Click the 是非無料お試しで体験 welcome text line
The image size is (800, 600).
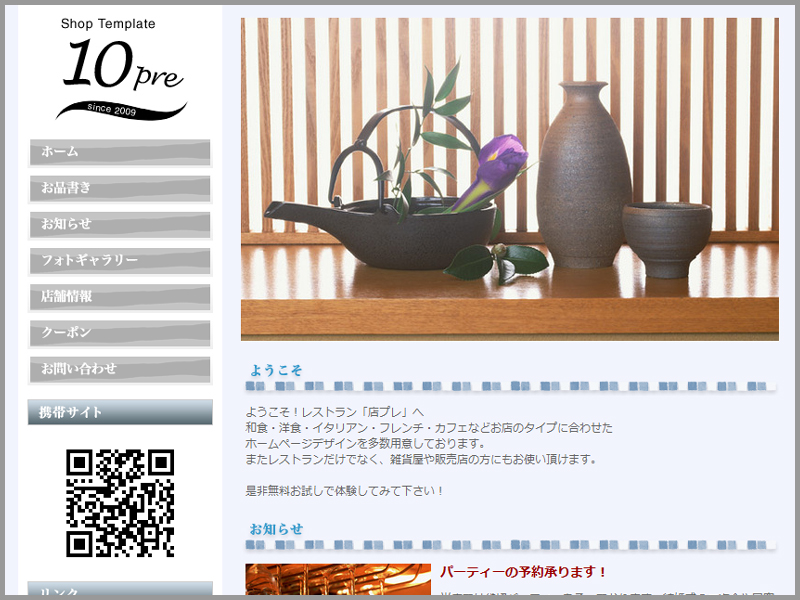[x=345, y=491]
